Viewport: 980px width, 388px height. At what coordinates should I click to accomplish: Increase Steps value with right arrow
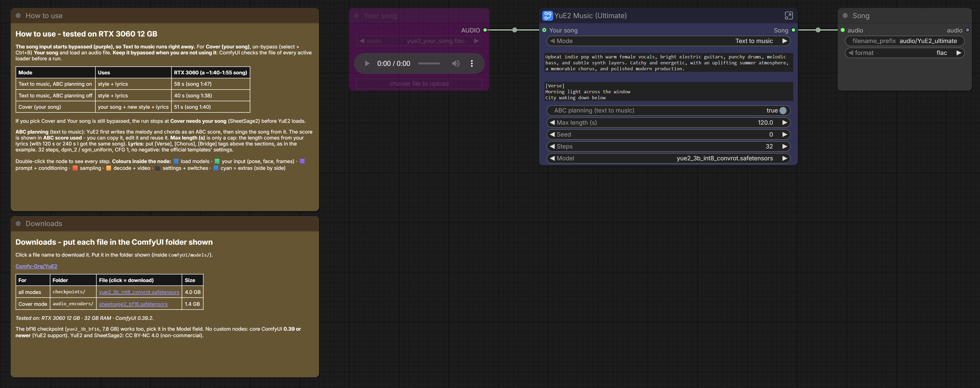(784, 146)
